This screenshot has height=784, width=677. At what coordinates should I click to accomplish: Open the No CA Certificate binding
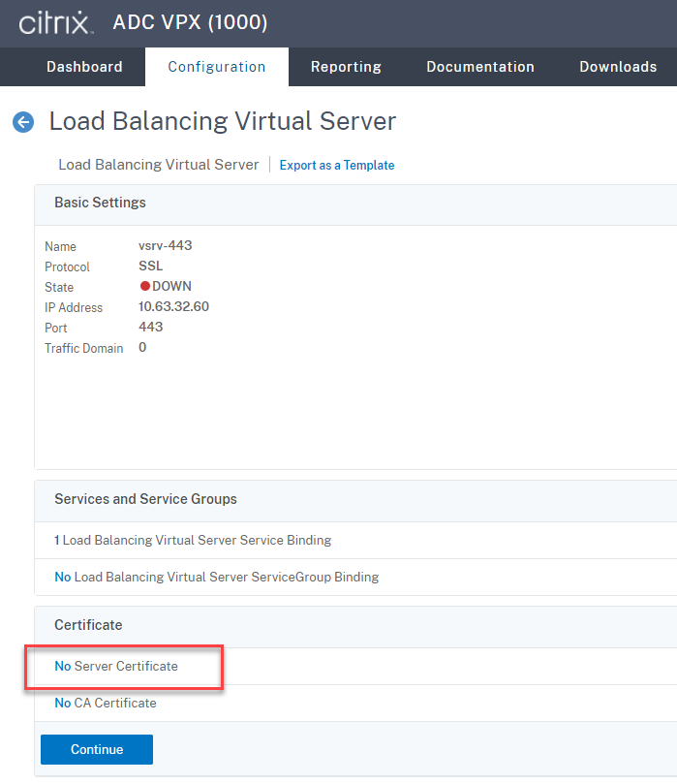[x=105, y=703]
